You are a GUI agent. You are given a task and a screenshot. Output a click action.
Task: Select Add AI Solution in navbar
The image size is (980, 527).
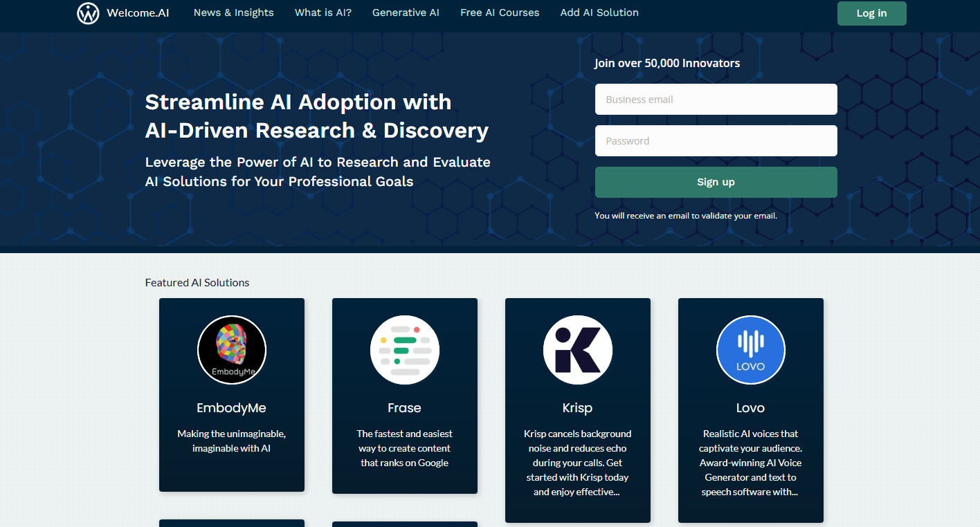pyautogui.click(x=599, y=12)
